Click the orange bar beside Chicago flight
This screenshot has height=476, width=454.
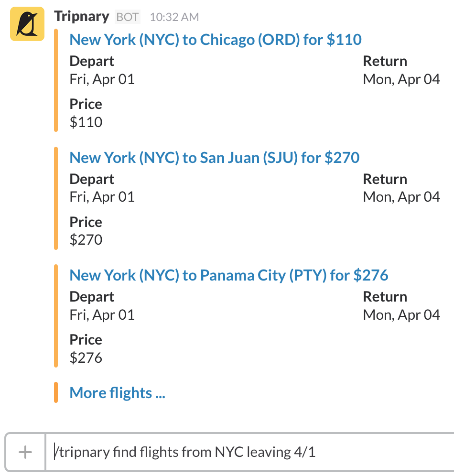tap(56, 80)
